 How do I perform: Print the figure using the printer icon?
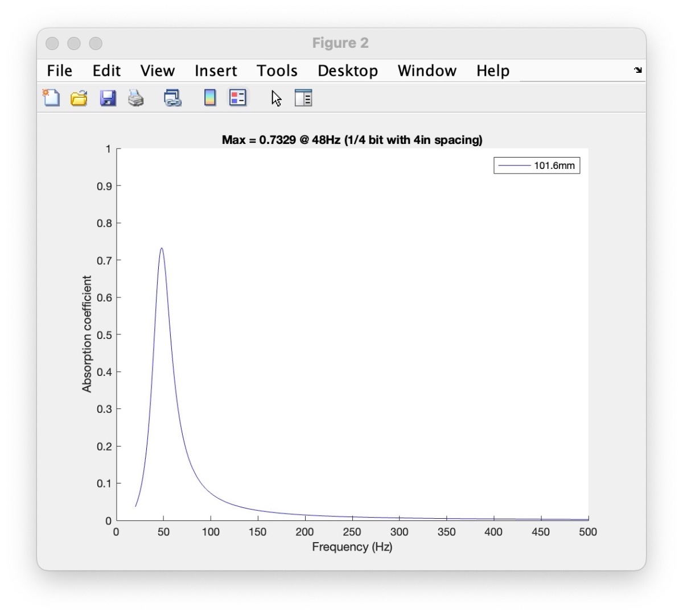[x=136, y=98]
